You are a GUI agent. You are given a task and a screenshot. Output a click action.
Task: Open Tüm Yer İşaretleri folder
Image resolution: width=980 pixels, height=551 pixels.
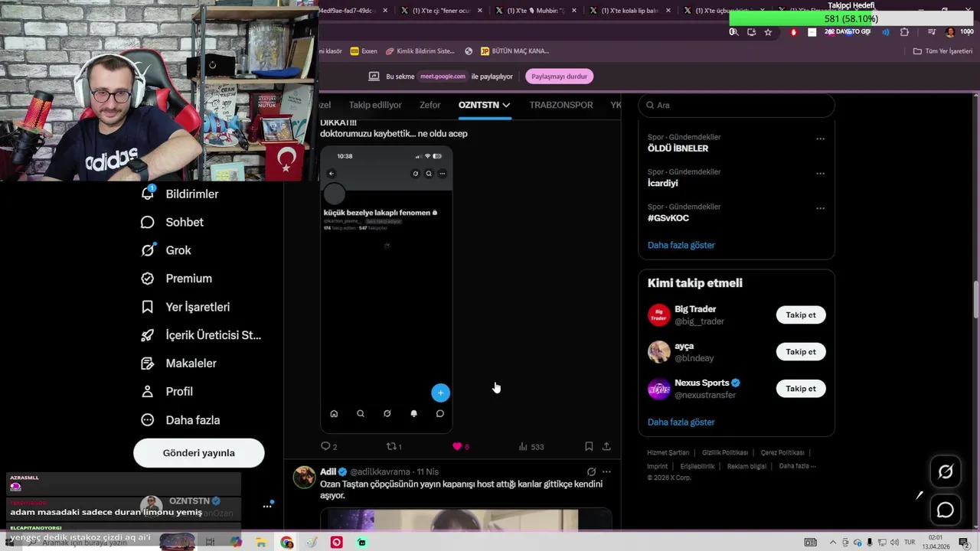click(x=942, y=51)
